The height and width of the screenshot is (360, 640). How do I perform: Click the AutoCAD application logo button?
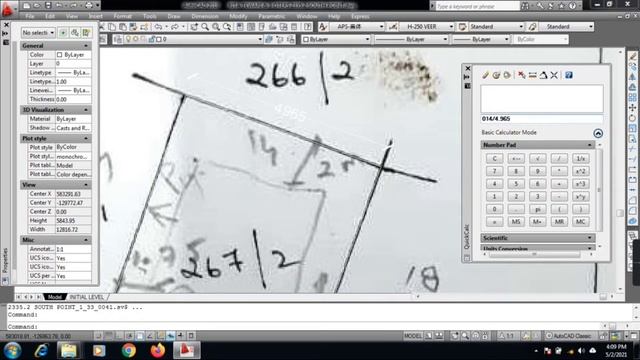8,9
